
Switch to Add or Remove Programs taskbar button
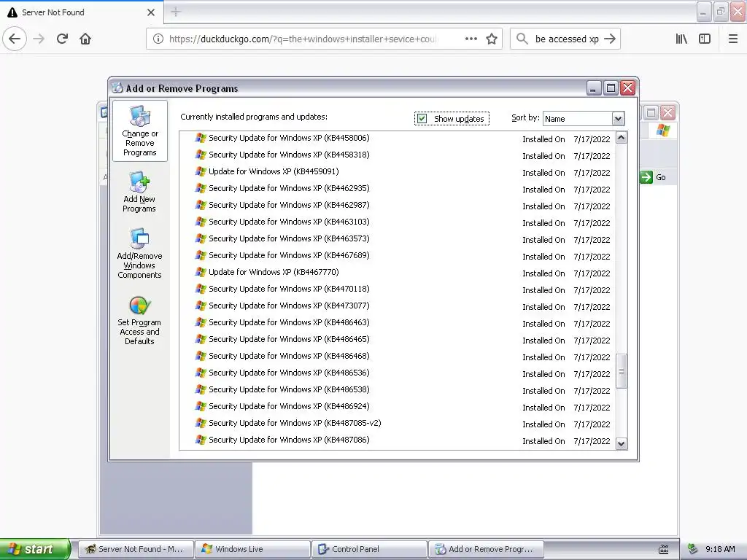486,549
